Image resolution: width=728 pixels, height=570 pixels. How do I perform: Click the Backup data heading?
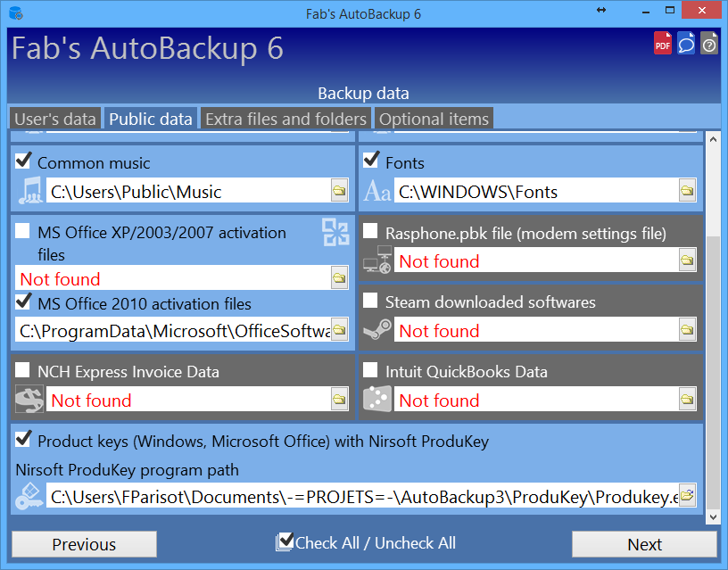[x=363, y=93]
